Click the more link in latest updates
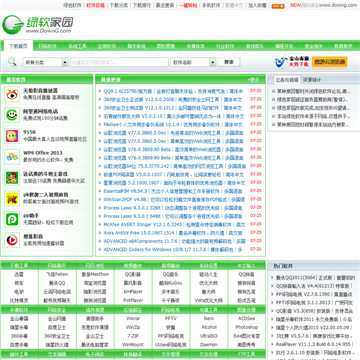The width and height of the screenshot is (360, 360). [254, 80]
